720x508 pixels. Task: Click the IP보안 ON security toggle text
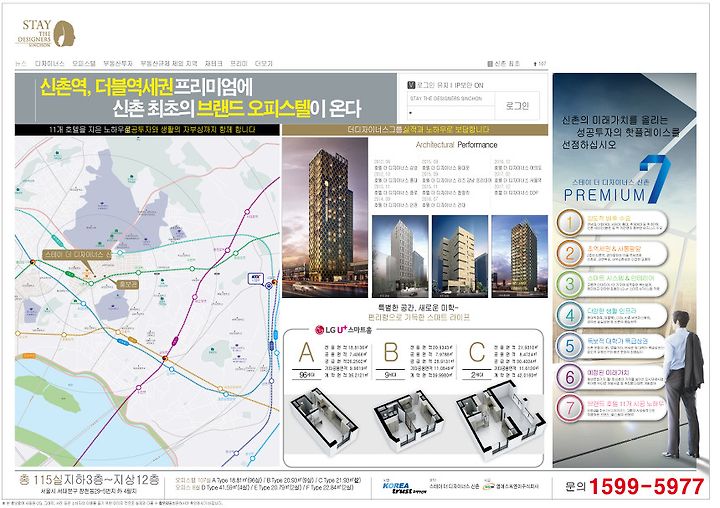pos(469,85)
